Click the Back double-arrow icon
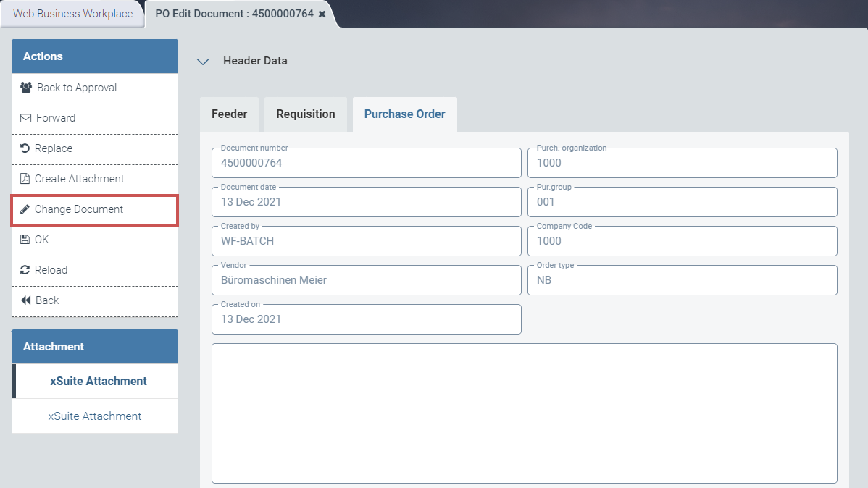 (26, 300)
